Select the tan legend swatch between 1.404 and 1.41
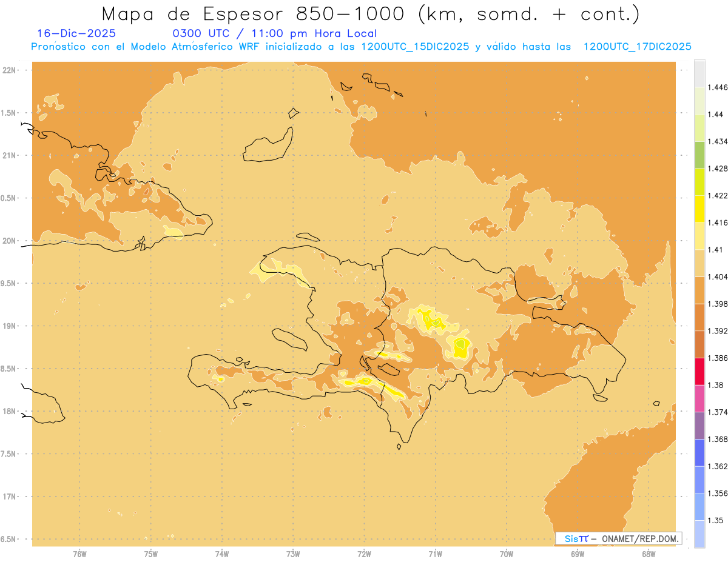The image size is (728, 562). pos(699,263)
